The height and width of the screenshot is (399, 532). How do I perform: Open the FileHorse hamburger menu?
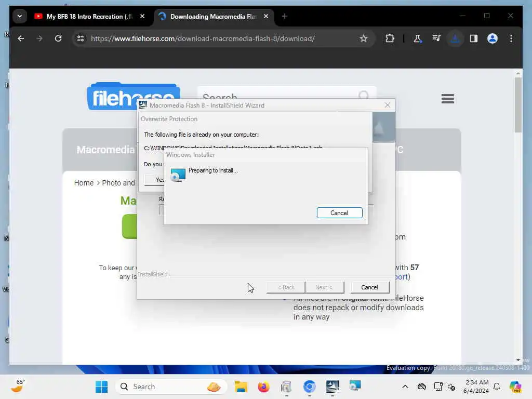(448, 99)
